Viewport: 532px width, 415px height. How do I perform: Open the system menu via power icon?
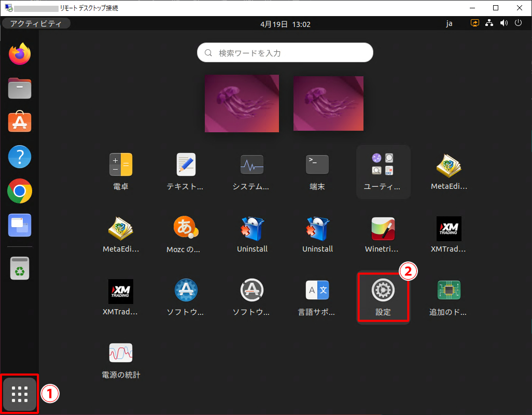coord(518,23)
